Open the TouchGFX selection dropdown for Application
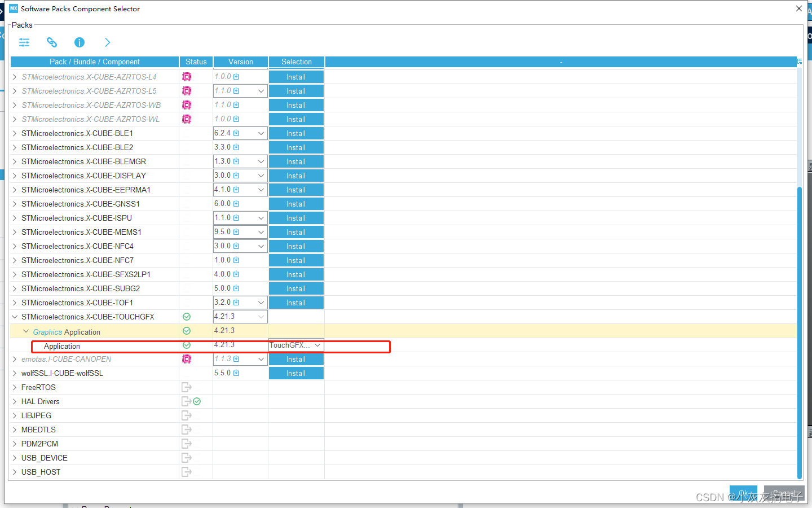This screenshot has height=508, width=812. (317, 345)
